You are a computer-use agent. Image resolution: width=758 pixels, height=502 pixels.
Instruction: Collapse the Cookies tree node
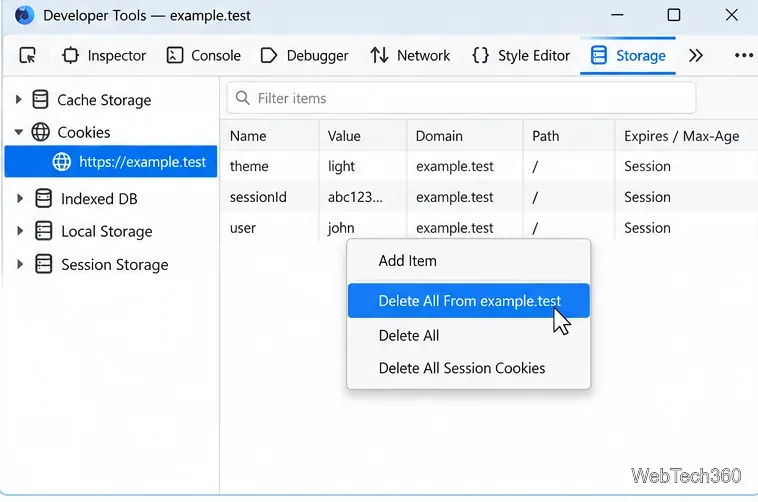(x=18, y=132)
